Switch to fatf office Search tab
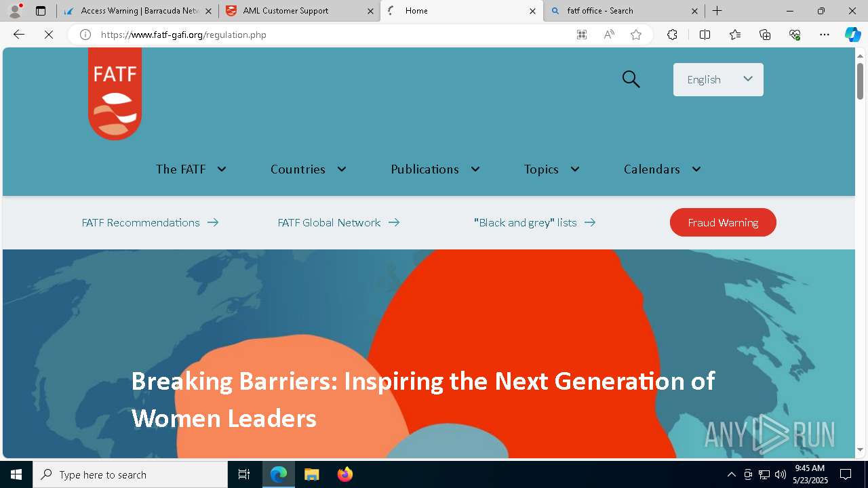The height and width of the screenshot is (488, 868). [624, 11]
